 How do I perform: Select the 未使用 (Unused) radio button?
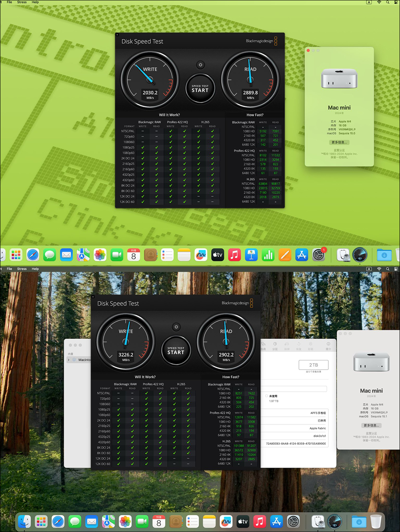click(266, 396)
